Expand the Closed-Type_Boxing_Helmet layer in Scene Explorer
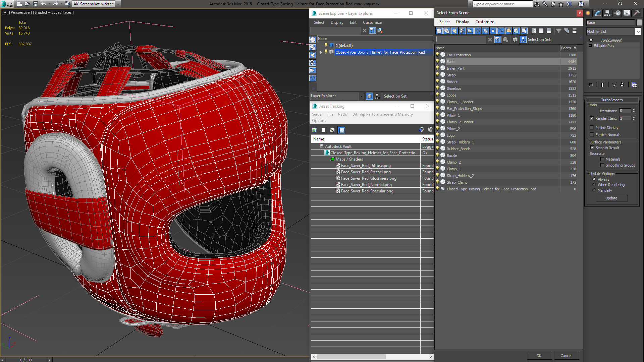The image size is (644, 362). pos(321,52)
